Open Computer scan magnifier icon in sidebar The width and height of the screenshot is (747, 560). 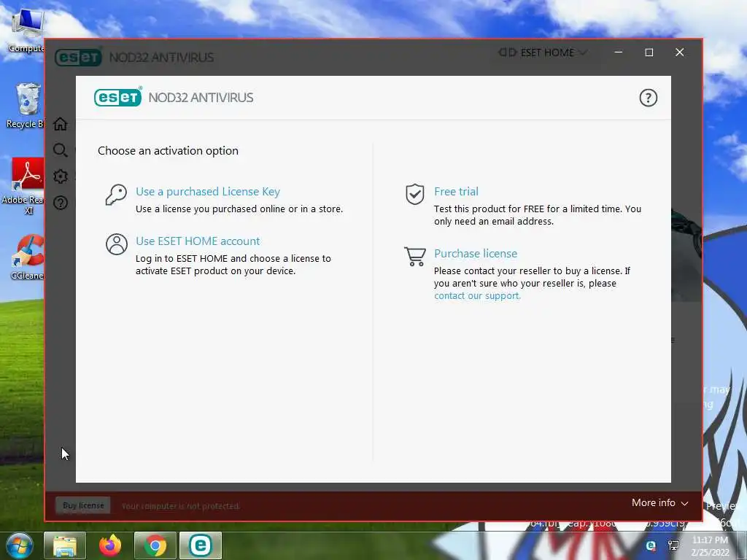coord(61,150)
